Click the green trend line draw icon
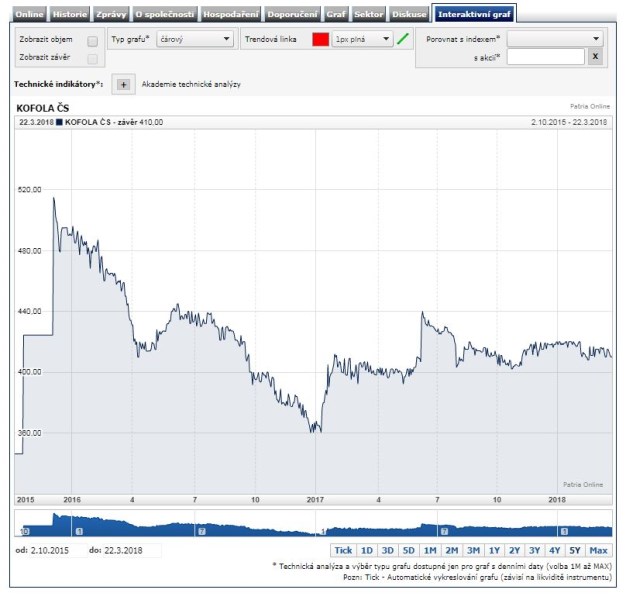 click(x=404, y=40)
